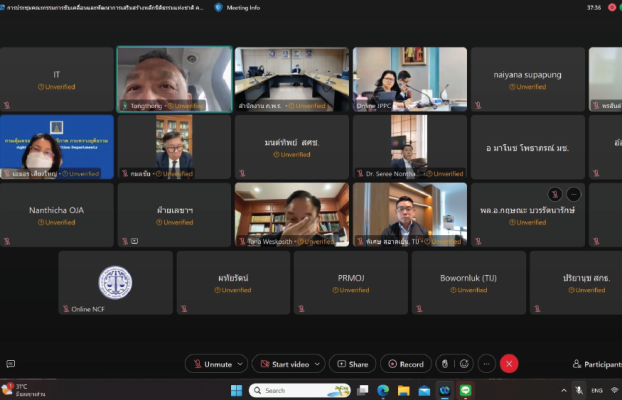Screen dimensions: 622x400
Task: Start recording with the Record button
Action: 405,364
